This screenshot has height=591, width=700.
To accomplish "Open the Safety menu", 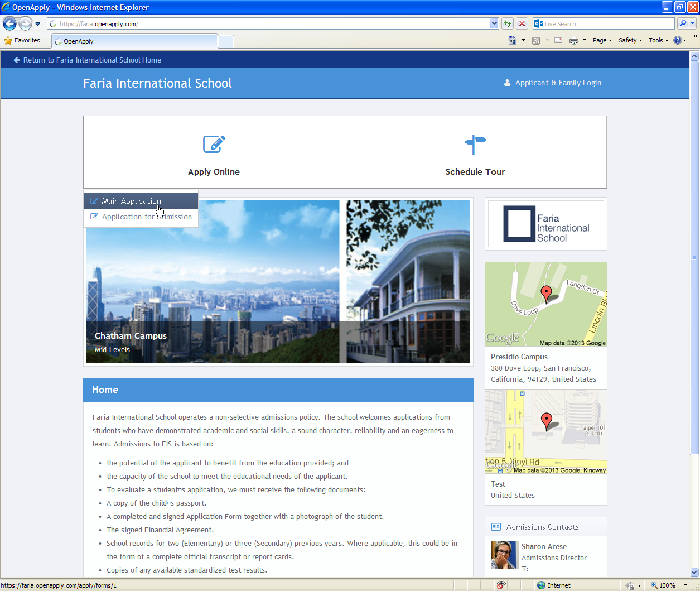I will tap(630, 40).
